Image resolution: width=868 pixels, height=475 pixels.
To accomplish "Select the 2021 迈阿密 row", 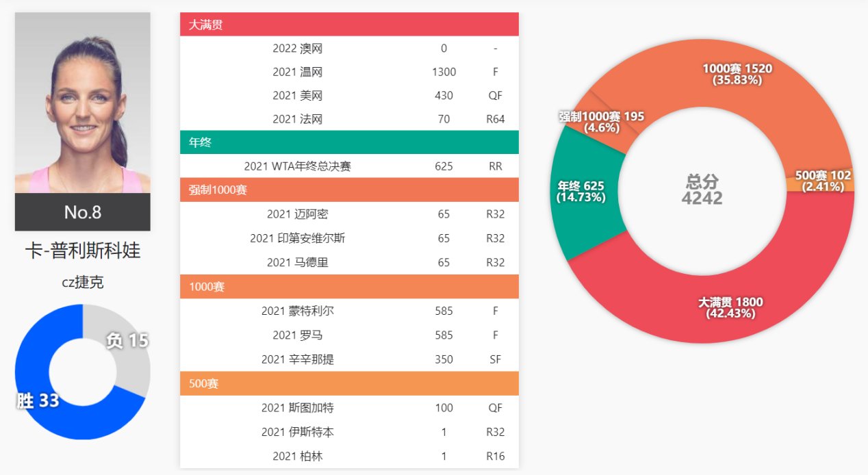I will click(x=349, y=214).
